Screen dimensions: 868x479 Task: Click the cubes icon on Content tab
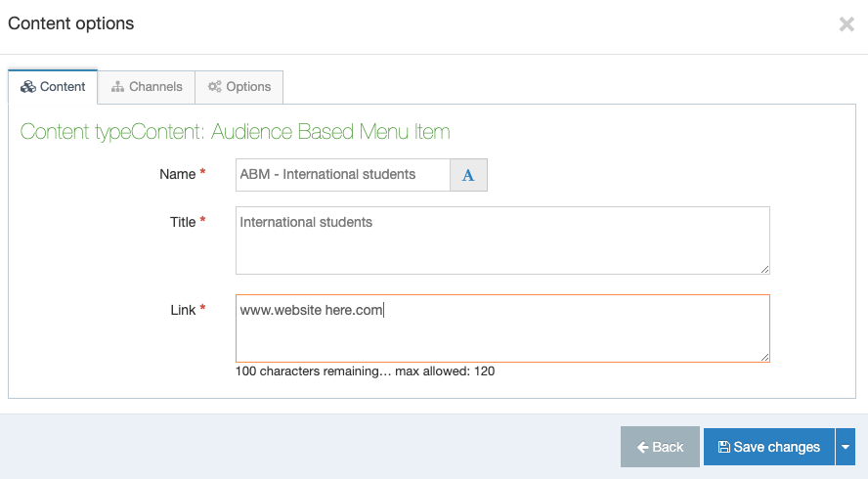pos(27,86)
